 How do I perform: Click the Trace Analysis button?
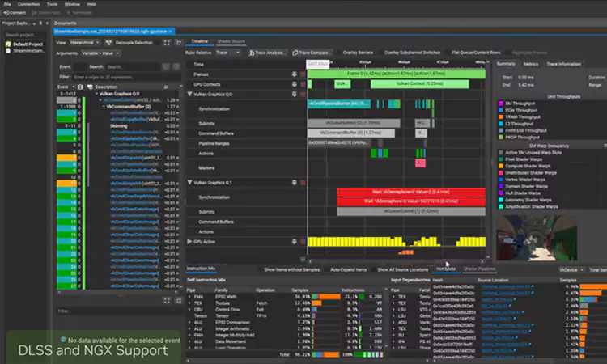pyautogui.click(x=268, y=53)
